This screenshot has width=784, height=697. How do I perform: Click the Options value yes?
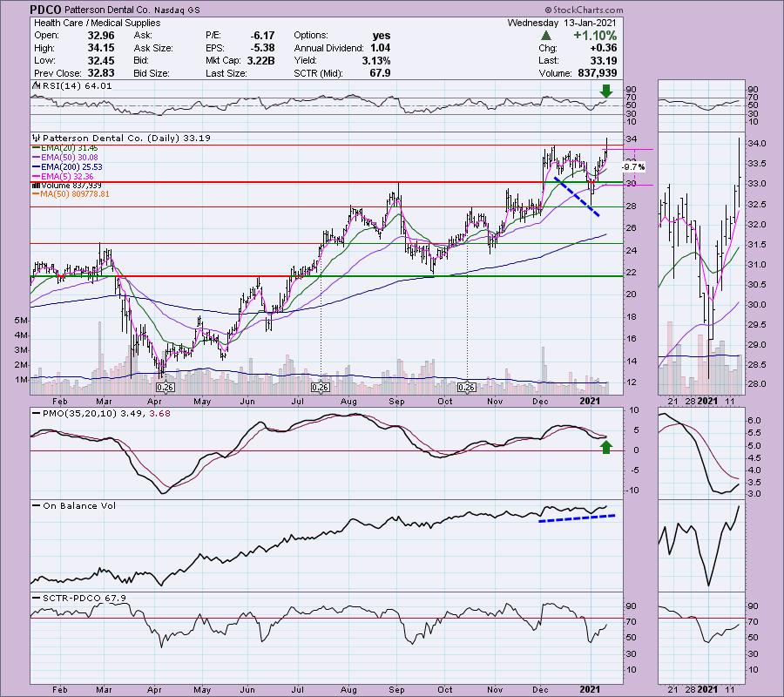pyautogui.click(x=382, y=36)
